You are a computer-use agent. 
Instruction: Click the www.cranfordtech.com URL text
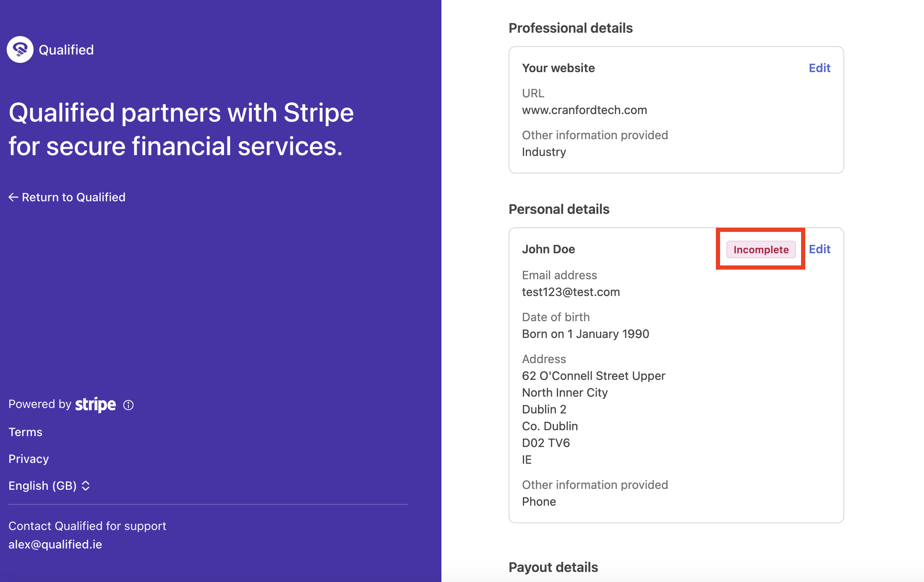[584, 110]
